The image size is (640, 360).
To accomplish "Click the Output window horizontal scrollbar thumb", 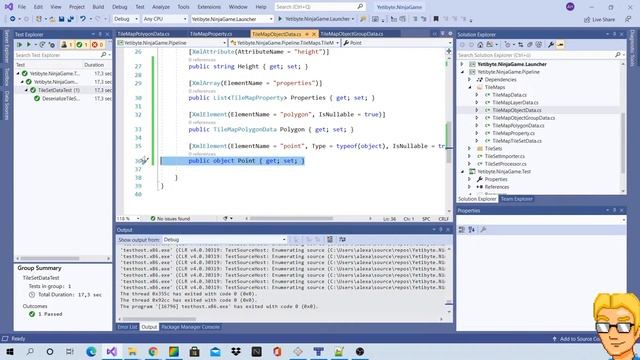I will point(159,319).
